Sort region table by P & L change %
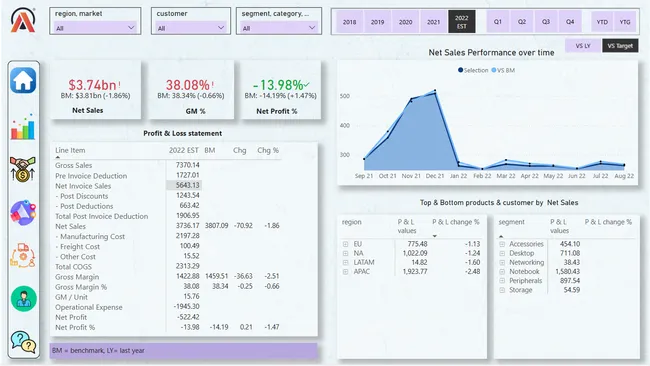This screenshot has height=366, width=650. point(456,222)
